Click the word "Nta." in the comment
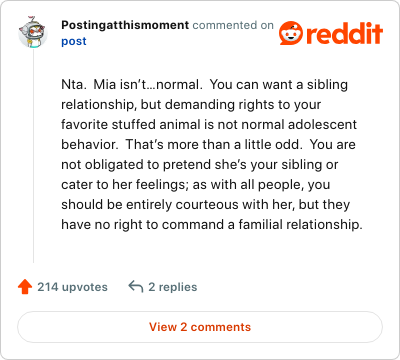400x360 pixels. tap(72, 84)
